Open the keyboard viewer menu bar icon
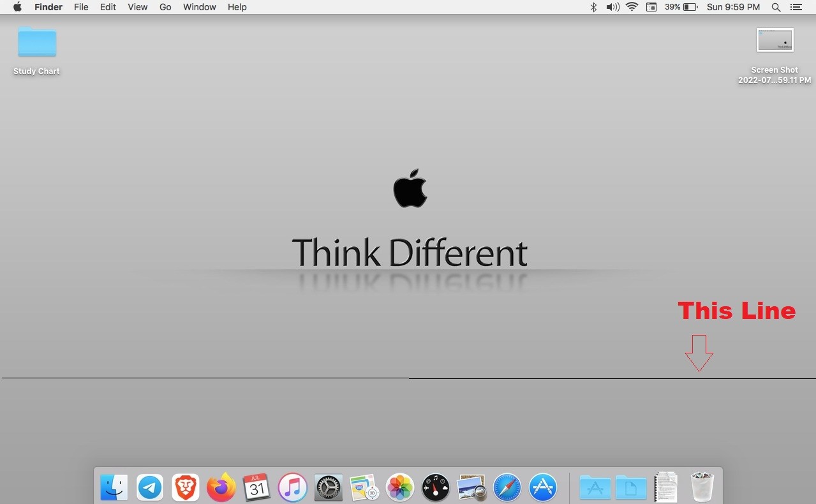This screenshot has width=816, height=504. pos(651,7)
